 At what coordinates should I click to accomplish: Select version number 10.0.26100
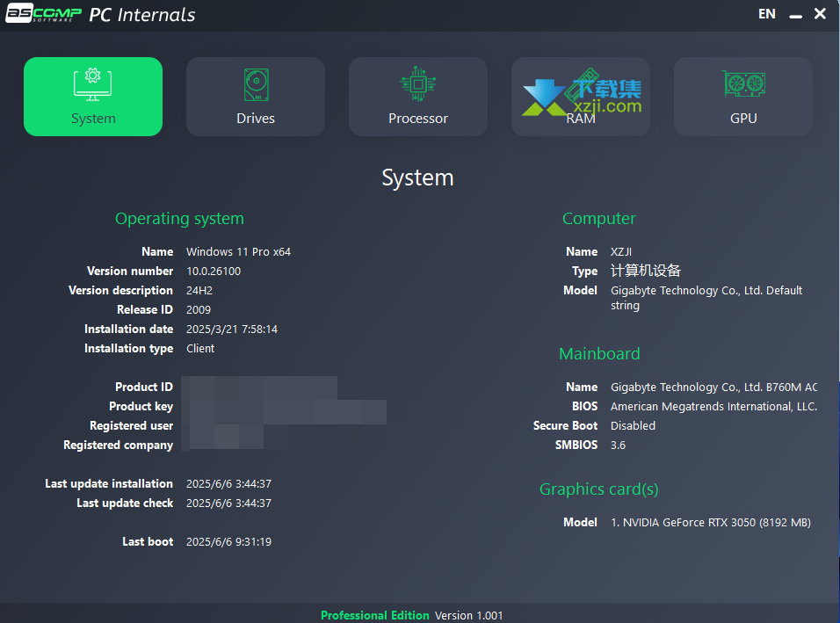tap(214, 271)
